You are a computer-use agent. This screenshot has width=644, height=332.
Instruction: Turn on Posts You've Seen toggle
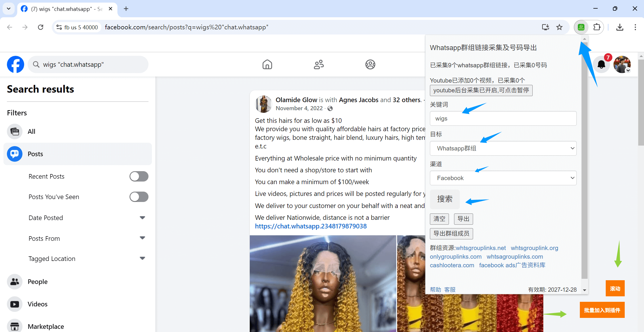pos(139,197)
